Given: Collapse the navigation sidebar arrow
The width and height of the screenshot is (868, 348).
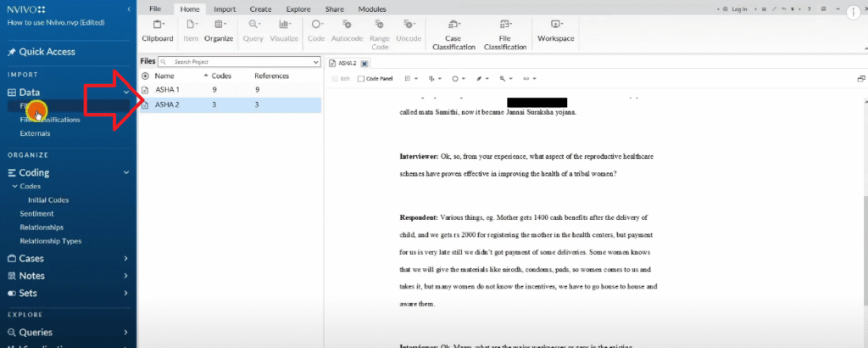Looking at the screenshot, I should [129, 9].
